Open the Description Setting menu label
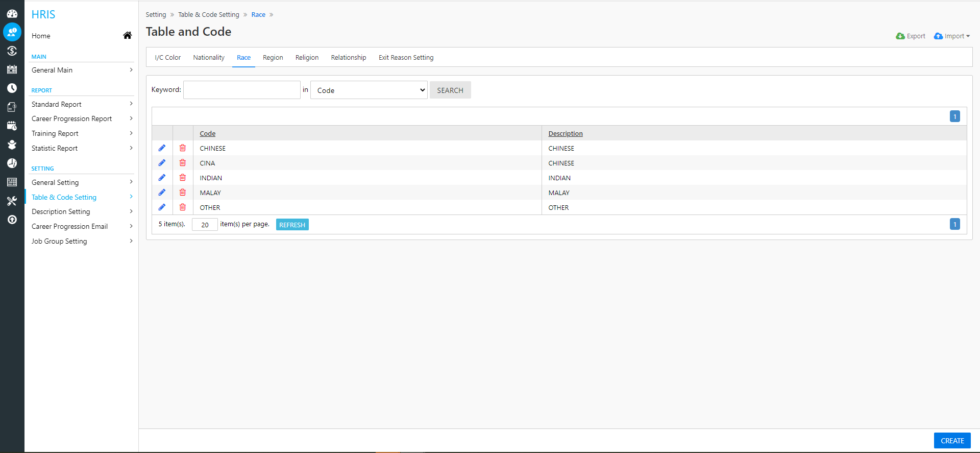Image resolution: width=980 pixels, height=453 pixels. point(61,211)
